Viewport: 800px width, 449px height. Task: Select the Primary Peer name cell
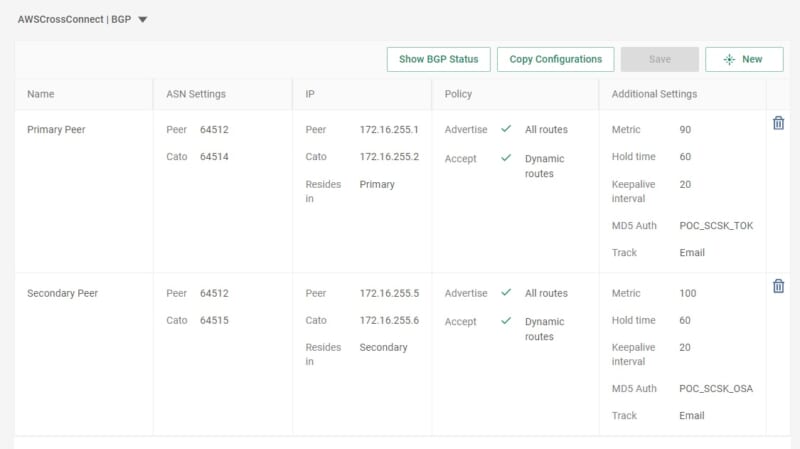tap(56, 130)
